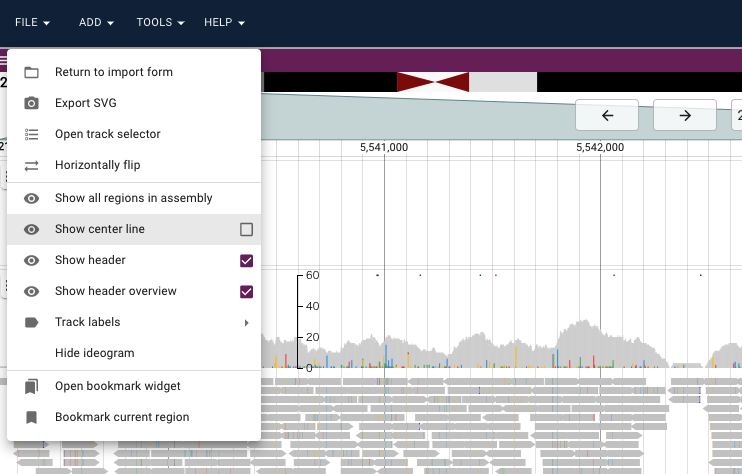Click Show header overview menu text

[116, 291]
